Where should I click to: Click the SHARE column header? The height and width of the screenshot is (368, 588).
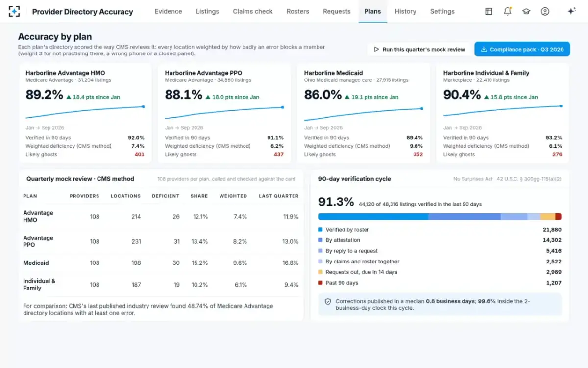click(199, 196)
